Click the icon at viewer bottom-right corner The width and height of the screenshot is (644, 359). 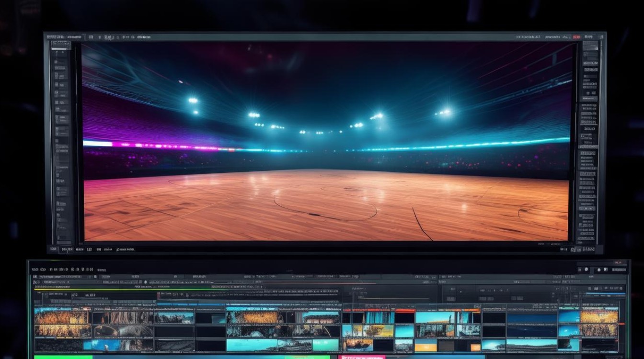pos(598,249)
